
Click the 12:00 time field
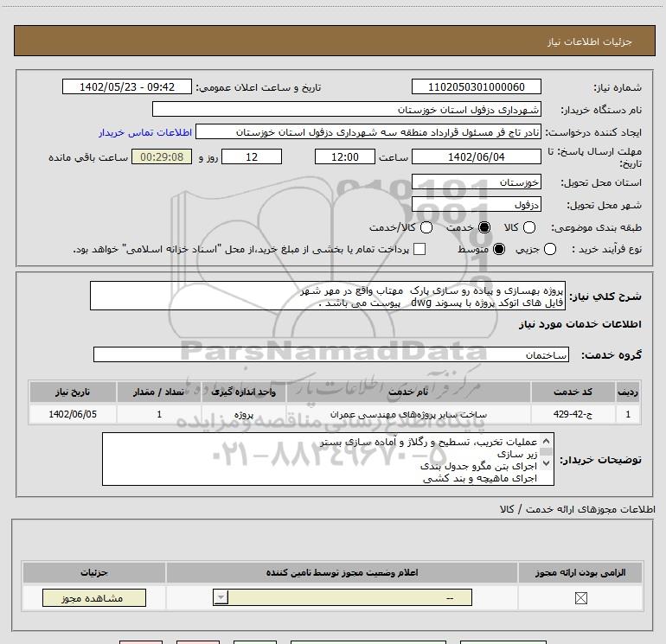point(345,156)
